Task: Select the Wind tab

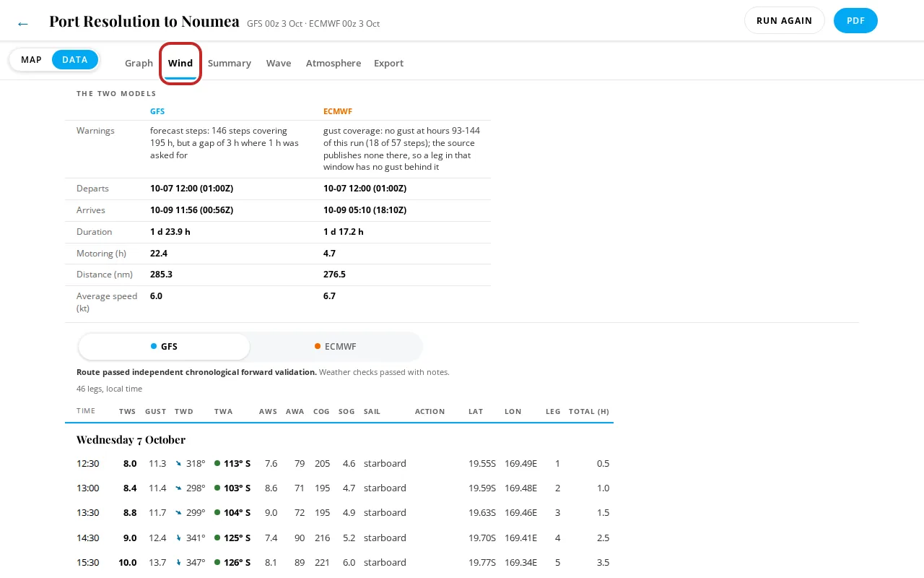Action: 180,64
